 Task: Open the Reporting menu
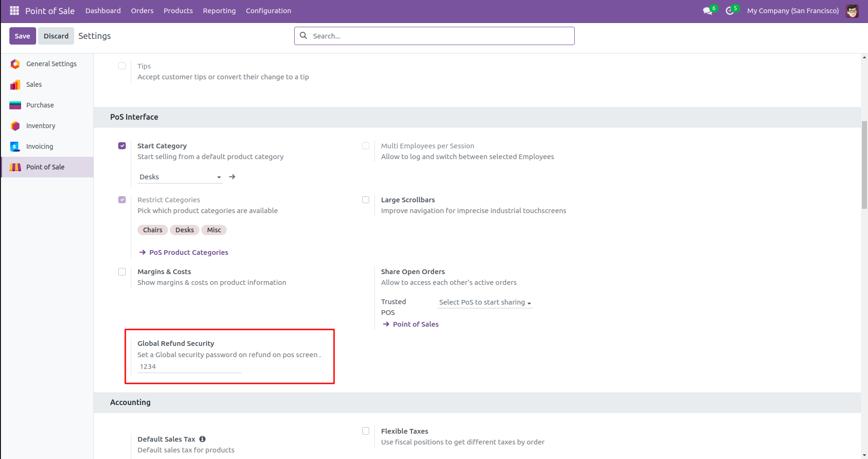coord(219,11)
